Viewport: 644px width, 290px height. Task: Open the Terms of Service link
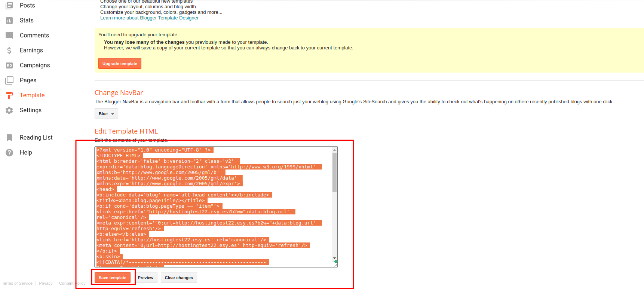[x=17, y=283]
